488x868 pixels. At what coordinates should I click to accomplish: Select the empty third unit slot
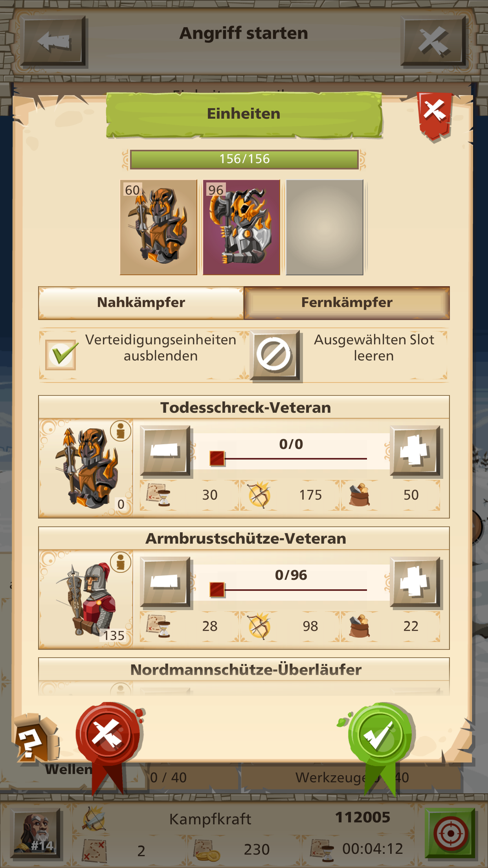click(x=325, y=227)
